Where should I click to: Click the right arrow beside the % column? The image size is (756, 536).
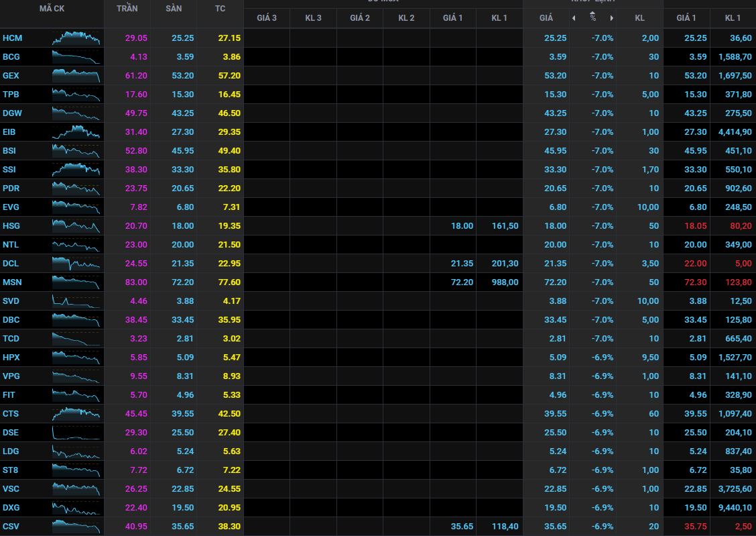(611, 18)
